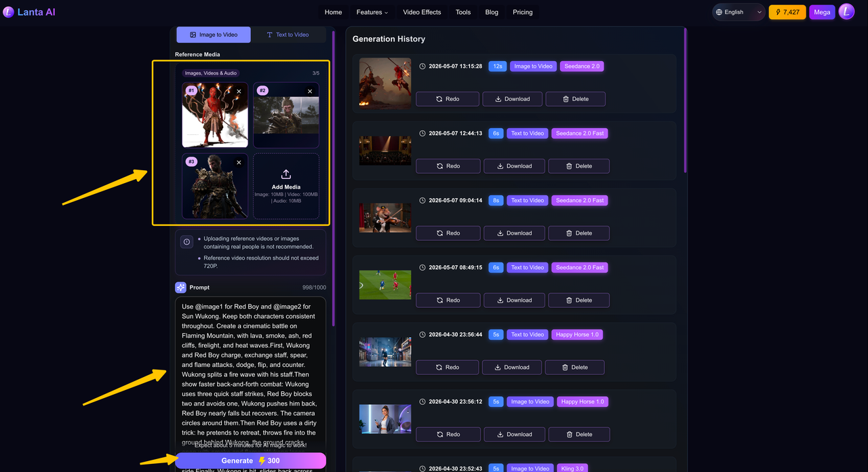Redo the 13:15:28 generation
Viewport: 868px width, 472px height.
(x=448, y=99)
